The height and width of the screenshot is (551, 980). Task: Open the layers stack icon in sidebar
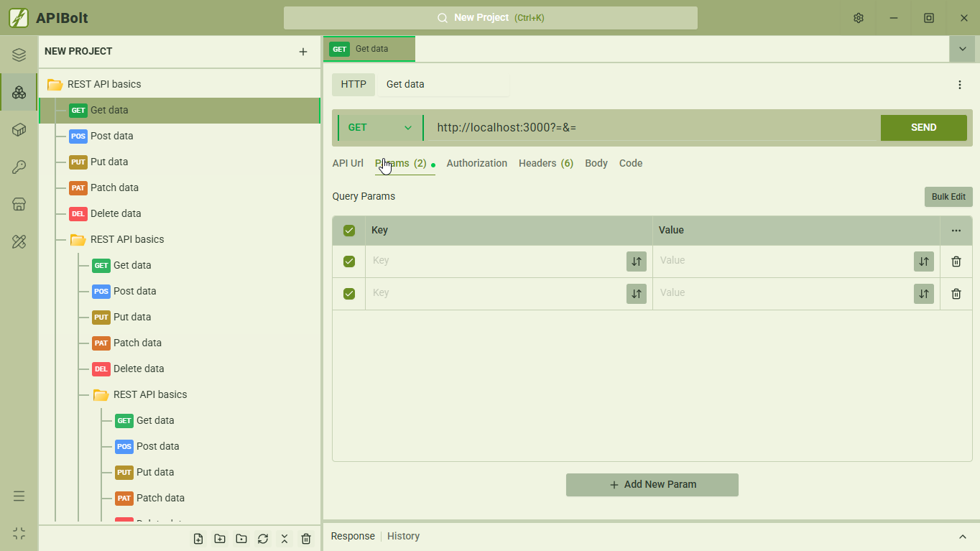click(x=19, y=55)
